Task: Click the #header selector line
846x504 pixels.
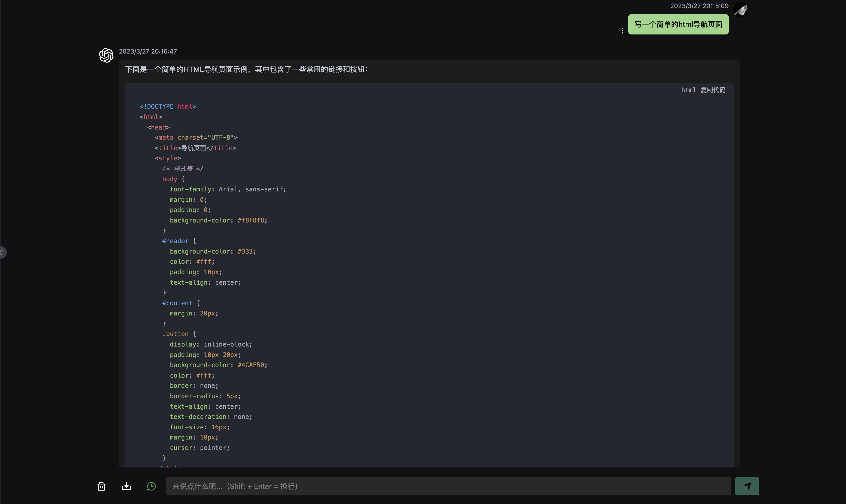Action: (179, 241)
